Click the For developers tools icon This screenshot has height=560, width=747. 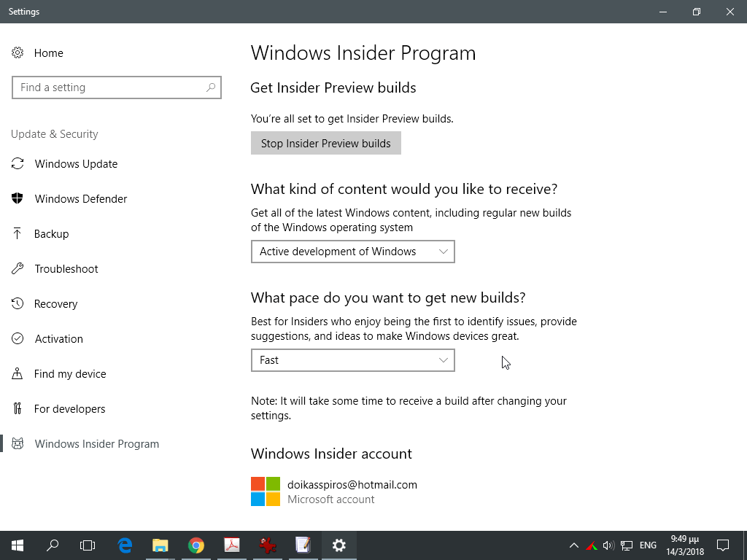tap(18, 408)
